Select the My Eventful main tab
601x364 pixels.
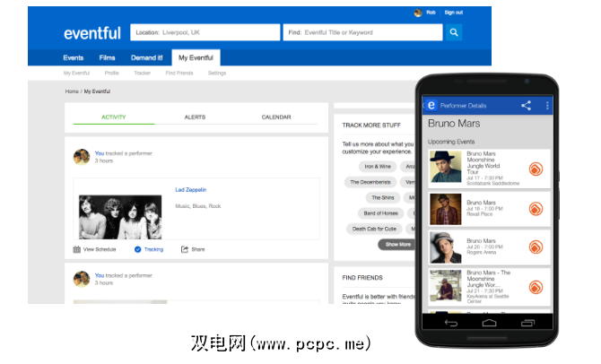coord(196,58)
